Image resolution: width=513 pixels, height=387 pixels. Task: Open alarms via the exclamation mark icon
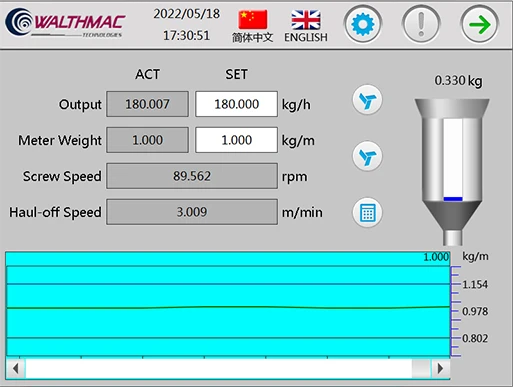tap(421, 24)
